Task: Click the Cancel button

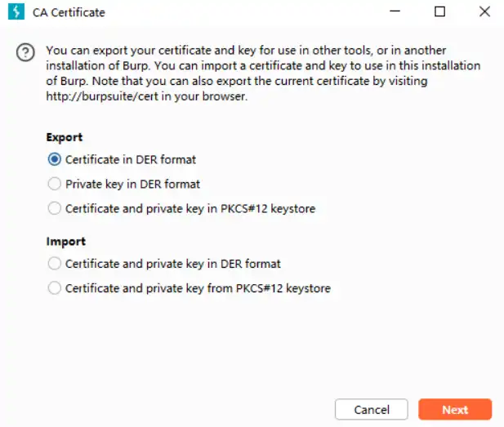Action: pos(371,410)
